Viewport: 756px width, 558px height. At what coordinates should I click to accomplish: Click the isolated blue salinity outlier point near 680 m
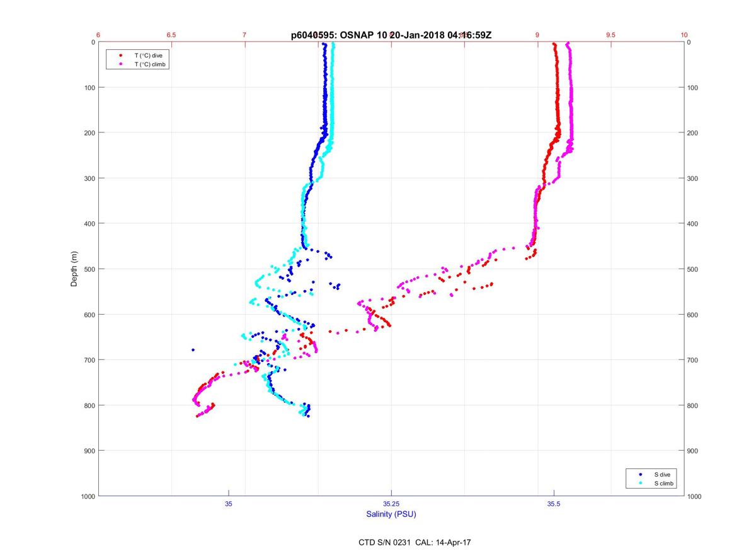click(x=193, y=350)
